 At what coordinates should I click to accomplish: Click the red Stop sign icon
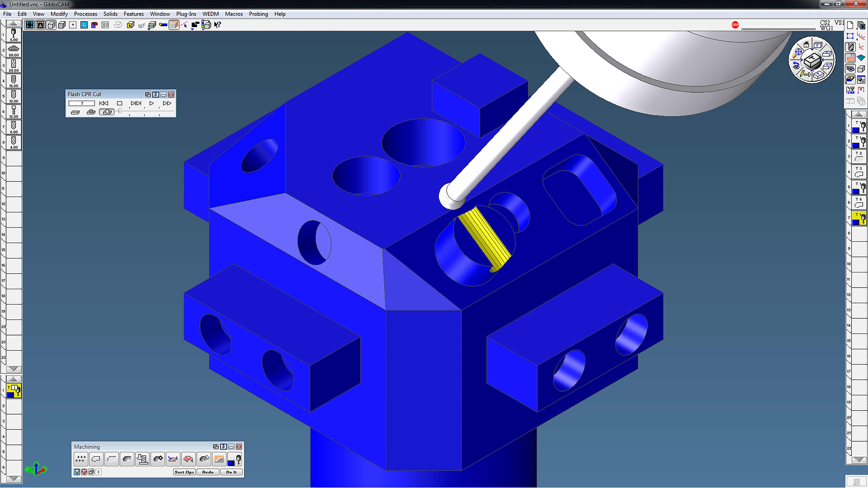click(x=735, y=25)
